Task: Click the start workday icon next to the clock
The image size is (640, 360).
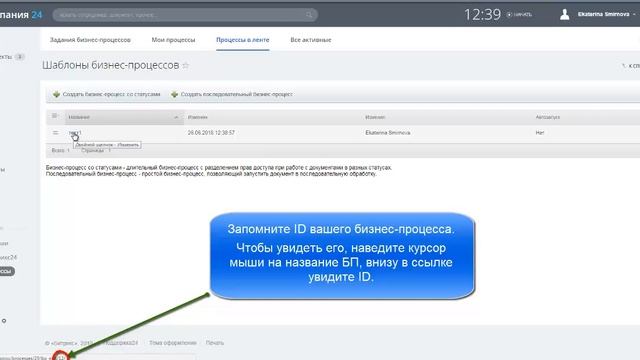Action: [509, 15]
